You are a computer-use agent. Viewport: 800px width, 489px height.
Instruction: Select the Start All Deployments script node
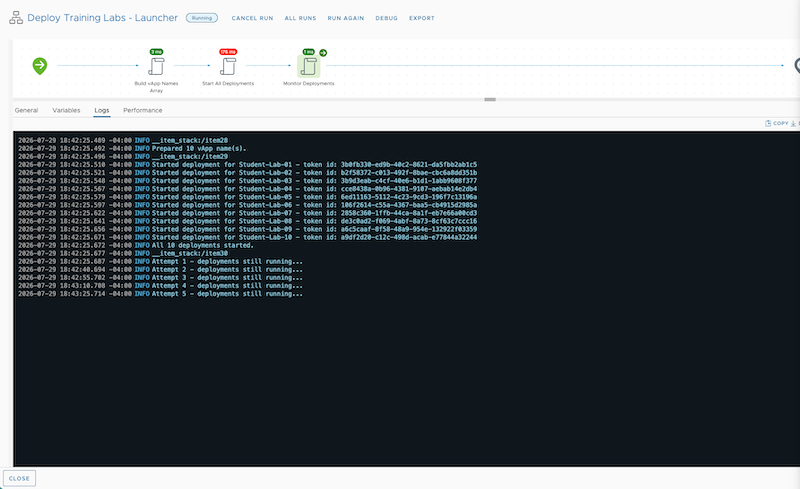pos(228,66)
